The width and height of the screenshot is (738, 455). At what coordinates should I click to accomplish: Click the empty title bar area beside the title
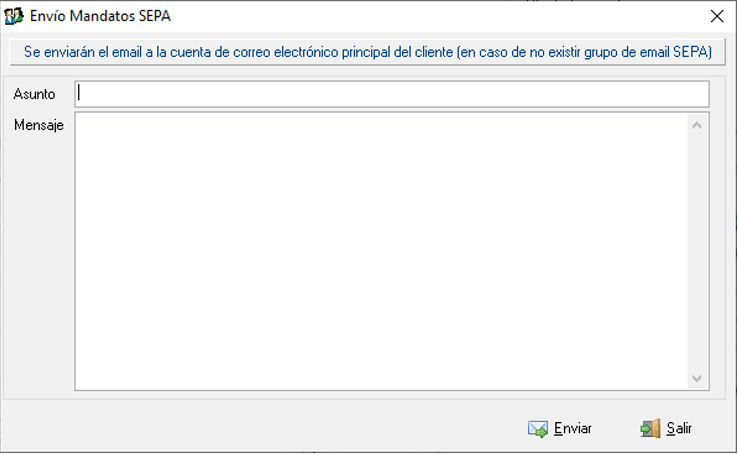438,16
